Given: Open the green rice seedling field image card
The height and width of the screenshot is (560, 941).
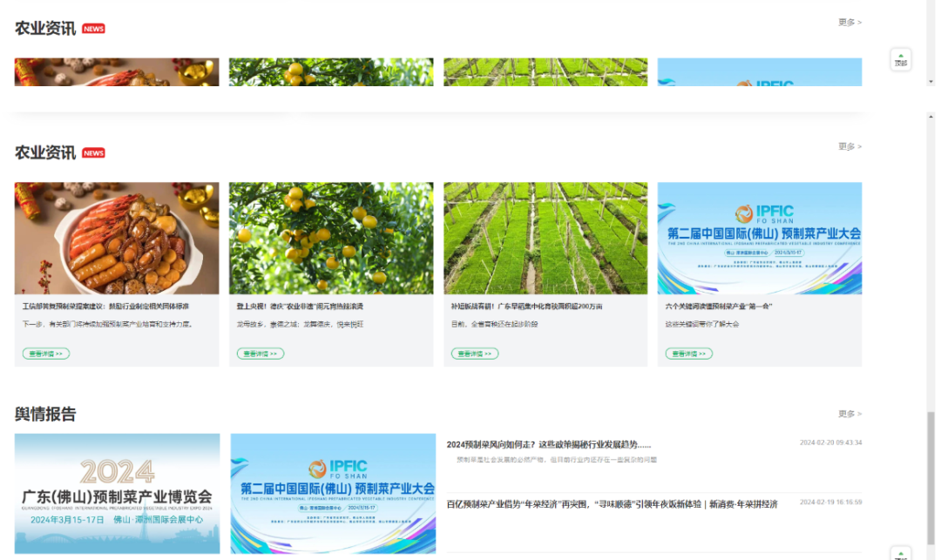Looking at the screenshot, I should coord(545,238).
